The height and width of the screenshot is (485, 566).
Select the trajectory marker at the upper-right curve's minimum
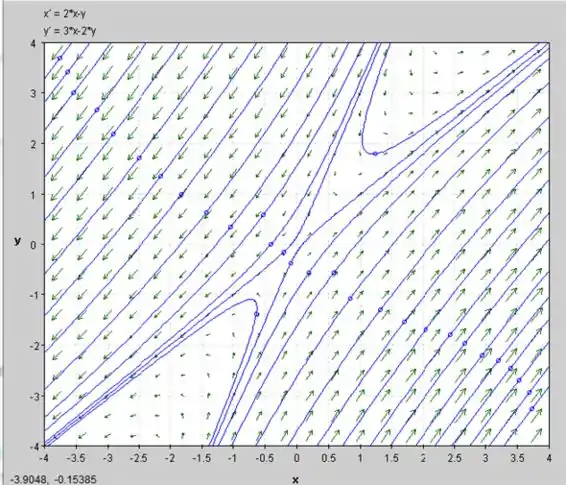(x=375, y=154)
